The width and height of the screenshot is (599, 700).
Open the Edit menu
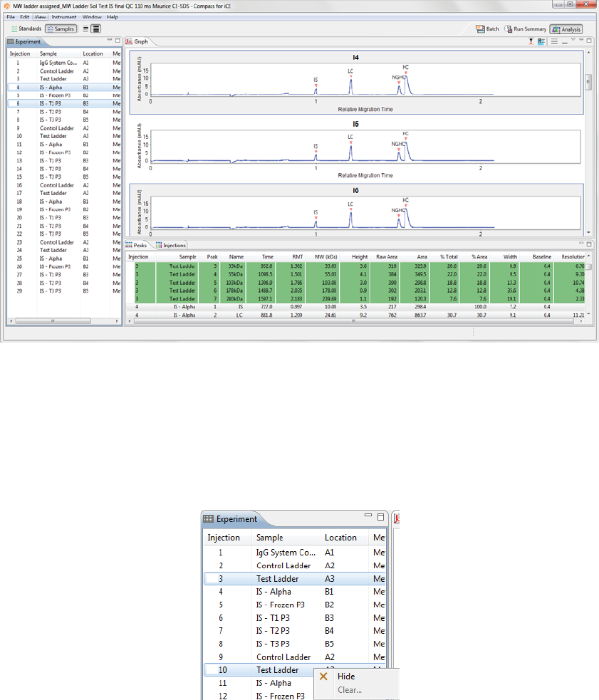pyautogui.click(x=24, y=17)
